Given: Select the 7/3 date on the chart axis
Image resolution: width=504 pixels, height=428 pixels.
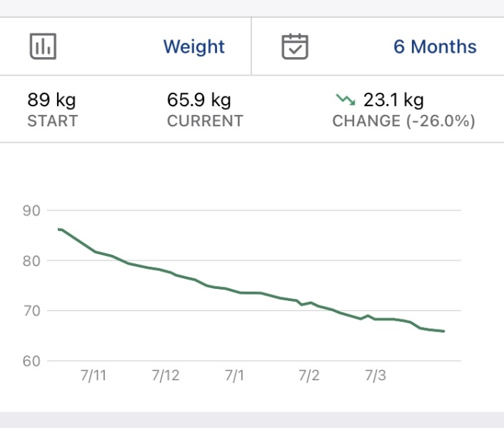Looking at the screenshot, I should tap(376, 376).
